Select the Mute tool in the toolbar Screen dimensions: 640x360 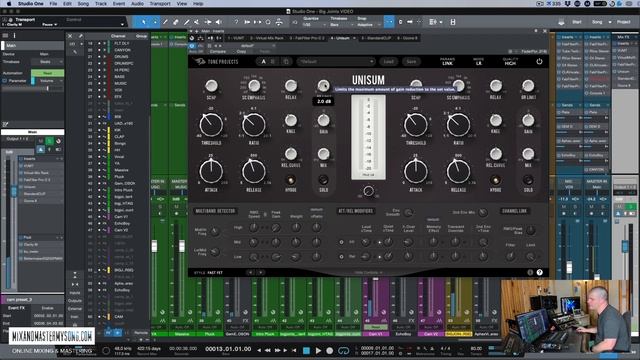(x=197, y=22)
